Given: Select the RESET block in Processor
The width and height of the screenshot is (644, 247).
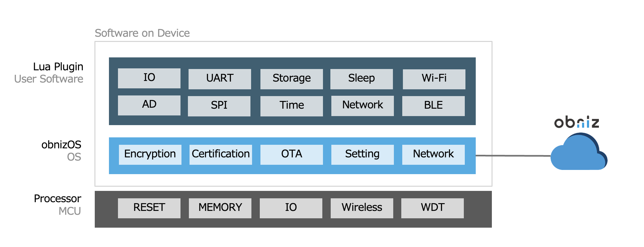Looking at the screenshot, I should pyautogui.click(x=149, y=208).
